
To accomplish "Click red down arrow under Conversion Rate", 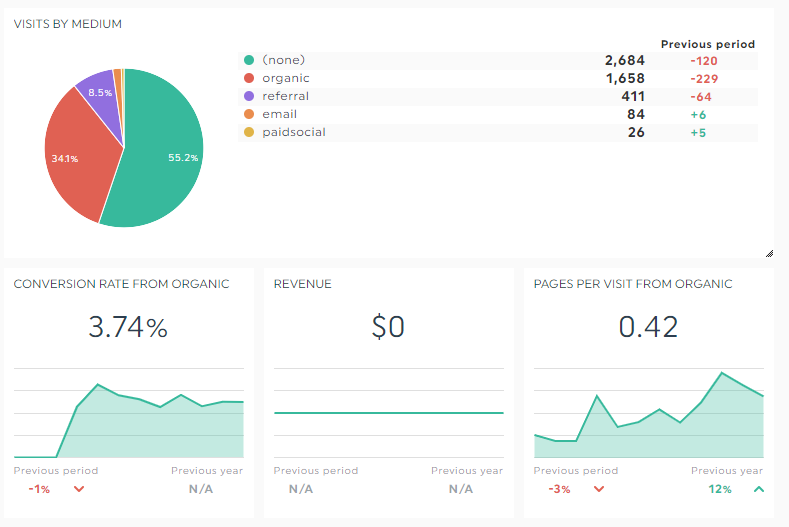I will pos(79,489).
